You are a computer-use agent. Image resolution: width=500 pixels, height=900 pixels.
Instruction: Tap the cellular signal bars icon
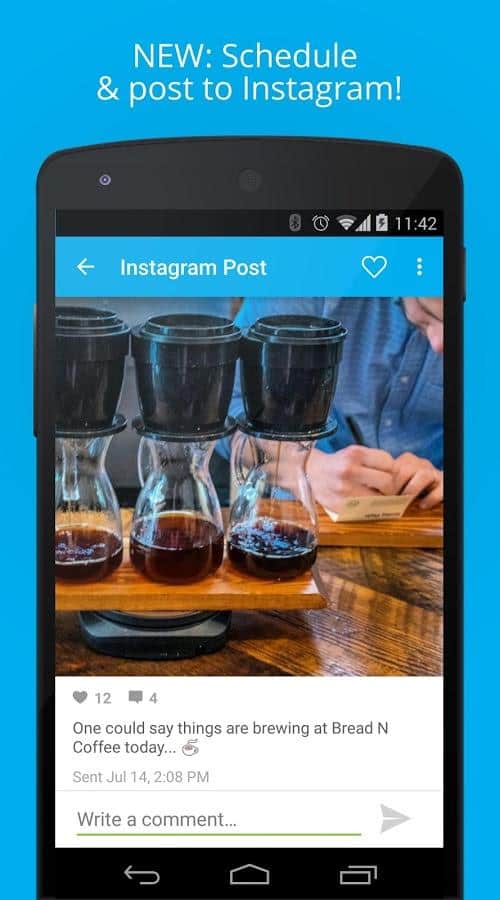click(363, 223)
